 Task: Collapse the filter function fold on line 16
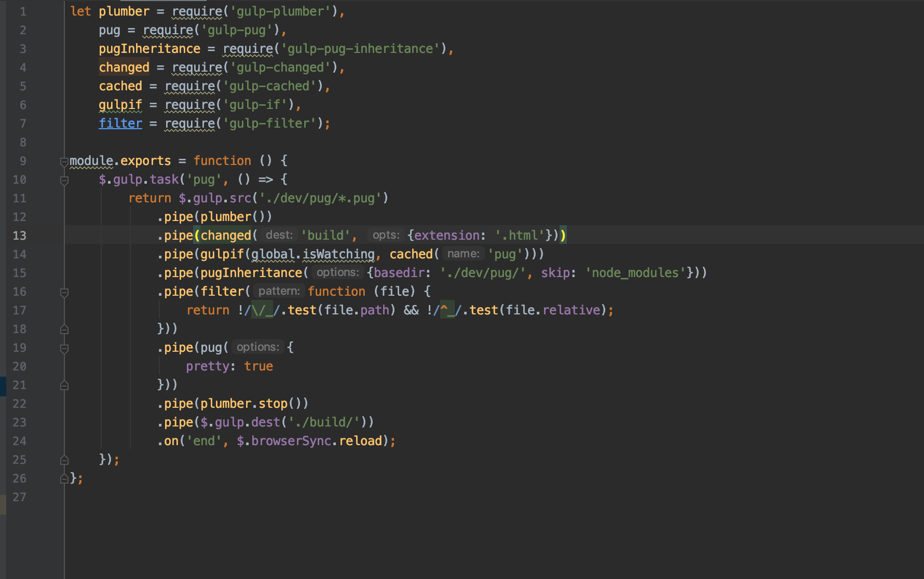pos(64,292)
